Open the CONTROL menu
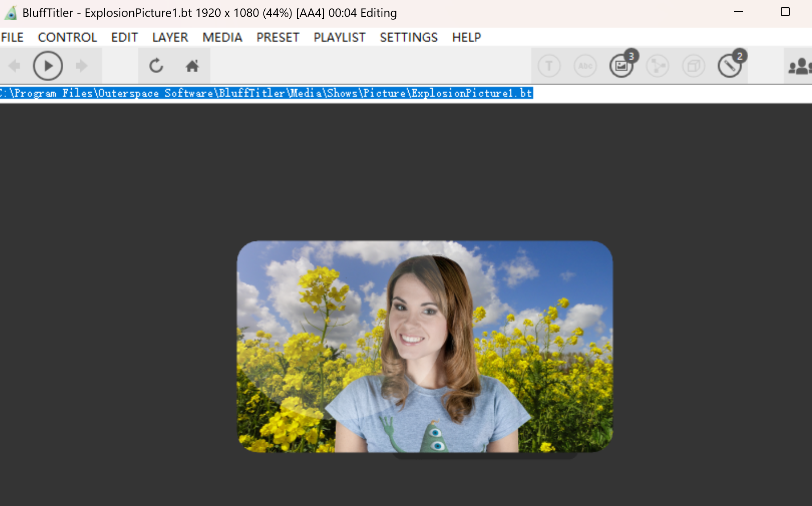Screen dimensions: 812x506 click(67, 37)
